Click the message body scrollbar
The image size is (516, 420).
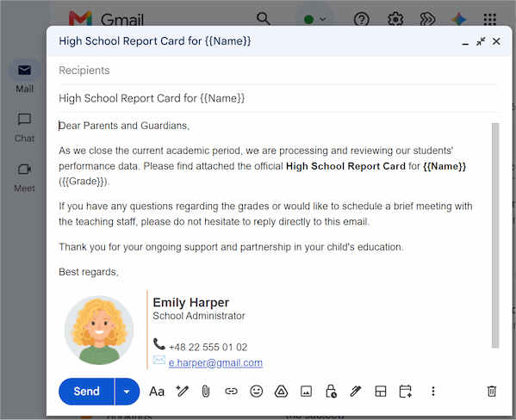[x=495, y=236]
